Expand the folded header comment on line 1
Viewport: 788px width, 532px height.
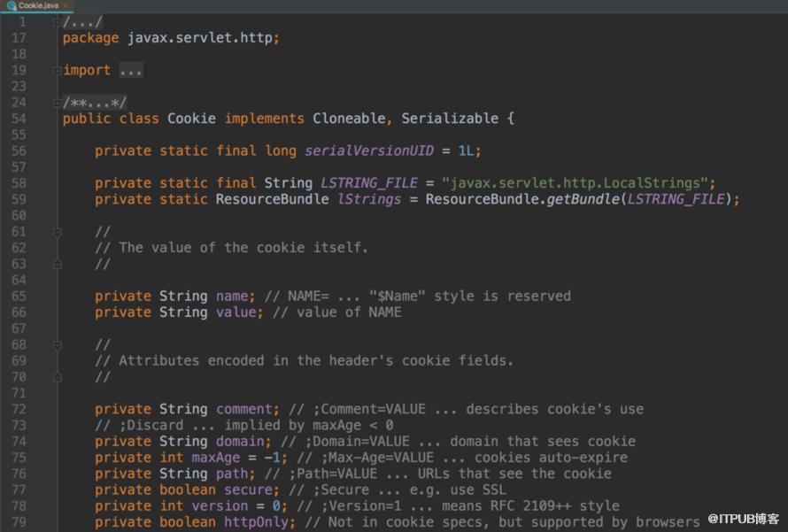point(57,22)
